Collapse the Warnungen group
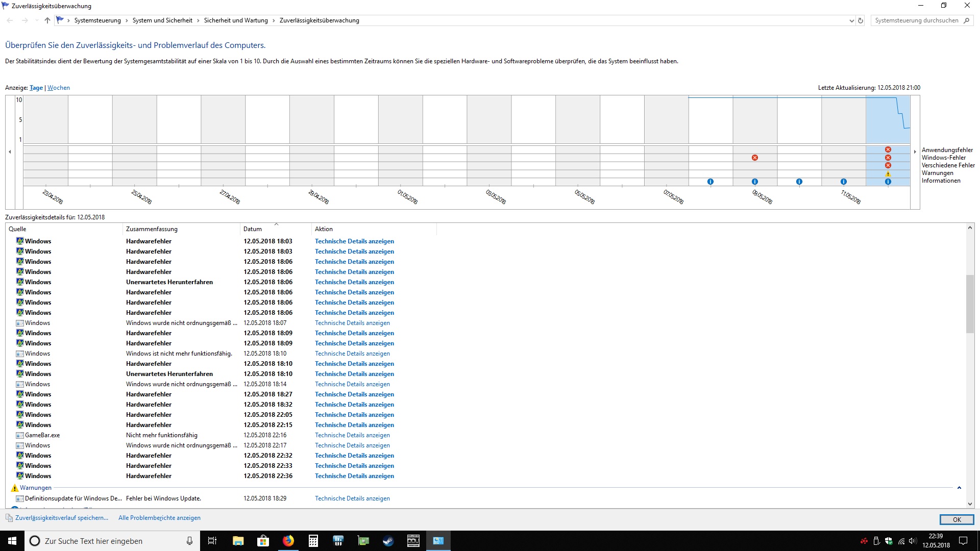 959,488
